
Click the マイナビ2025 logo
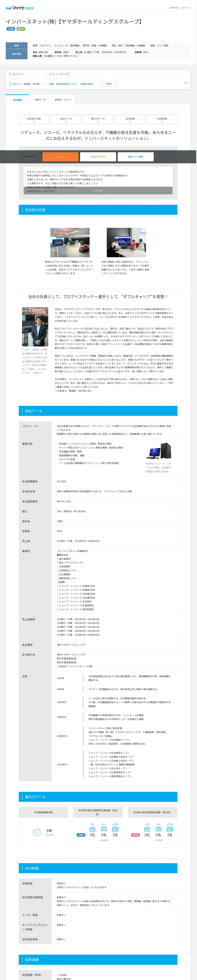click(20, 8)
